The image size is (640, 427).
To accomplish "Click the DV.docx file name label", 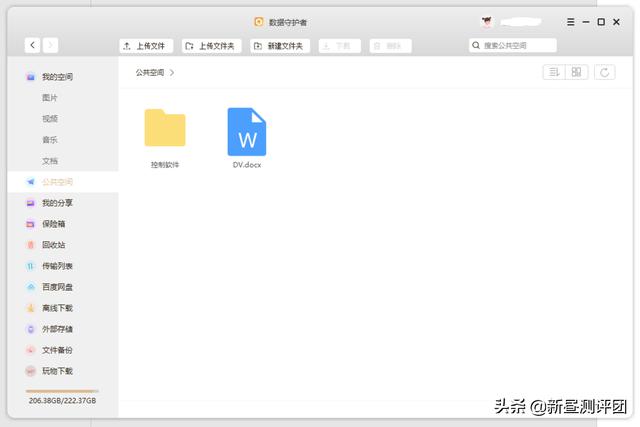I will point(247,165).
